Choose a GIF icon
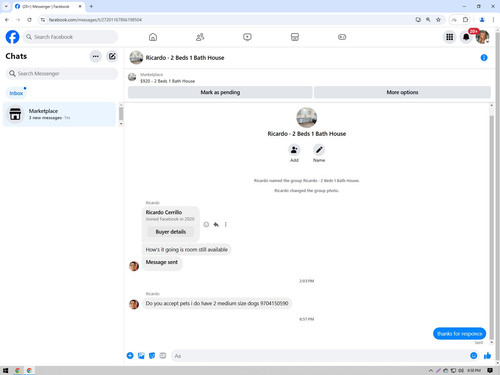Viewport: 500px width, 375px height. [163, 356]
